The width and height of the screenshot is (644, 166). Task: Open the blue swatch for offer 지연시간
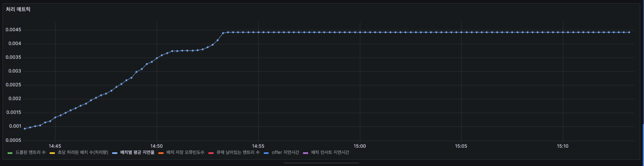coord(266,153)
